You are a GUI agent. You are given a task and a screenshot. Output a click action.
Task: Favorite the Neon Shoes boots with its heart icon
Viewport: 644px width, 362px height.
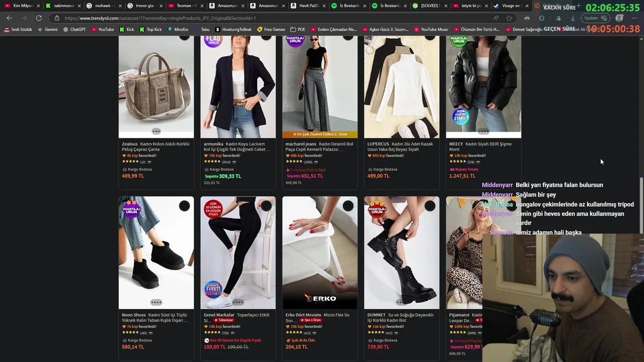tap(185, 206)
